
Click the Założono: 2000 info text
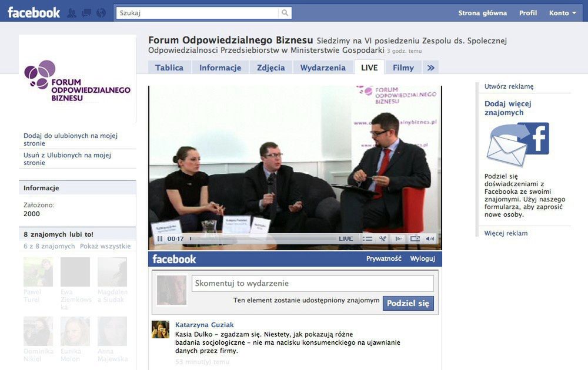pos(39,209)
